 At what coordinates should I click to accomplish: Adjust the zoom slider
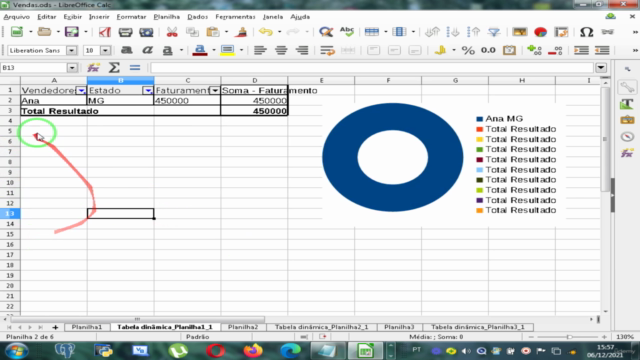pyautogui.click(x=569, y=337)
